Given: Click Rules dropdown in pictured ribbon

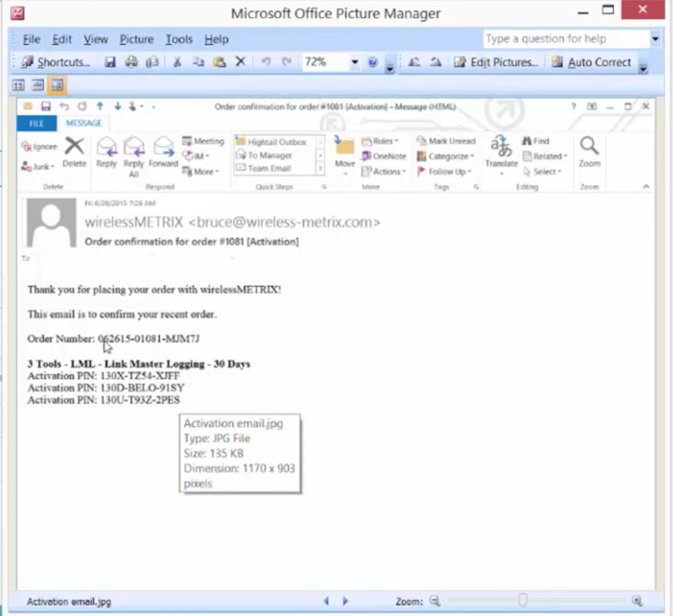Looking at the screenshot, I should click(380, 141).
